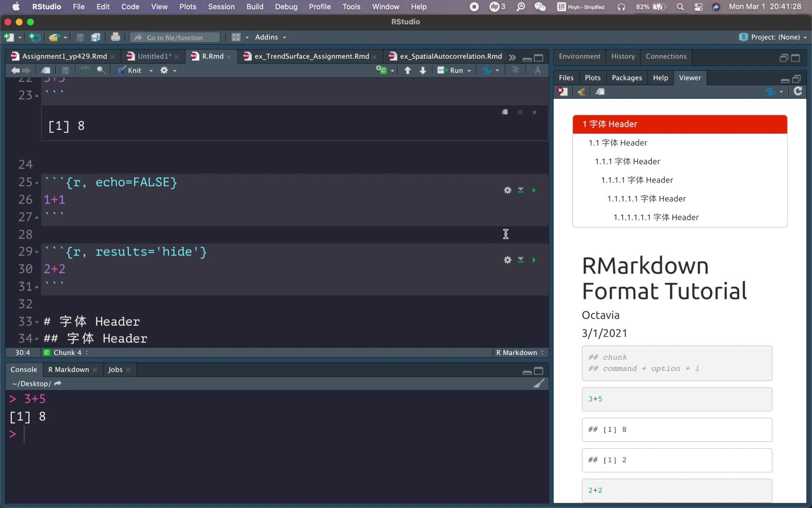The image size is (812, 508).
Task: Open the Session menu
Action: pyautogui.click(x=221, y=7)
